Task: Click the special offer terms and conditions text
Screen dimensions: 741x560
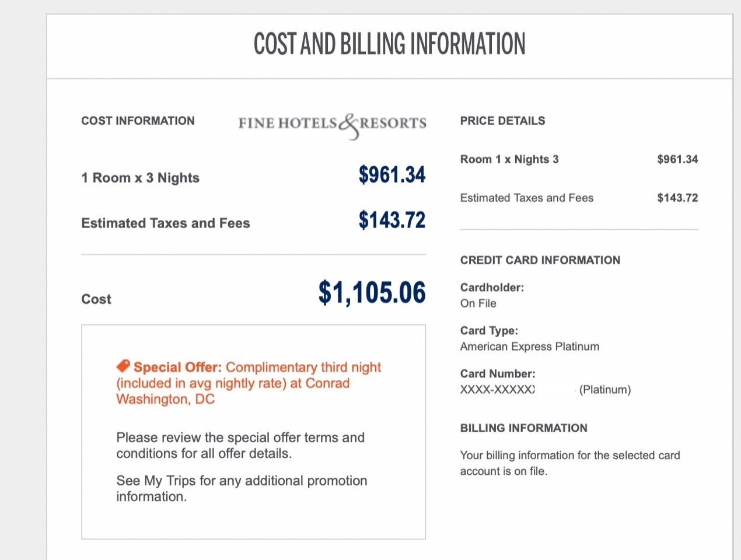Action: point(240,446)
